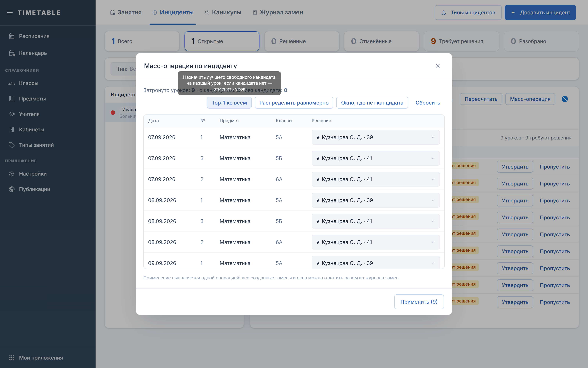Apply Top-1 ко всем preset
This screenshot has height=368, width=588.
point(229,103)
